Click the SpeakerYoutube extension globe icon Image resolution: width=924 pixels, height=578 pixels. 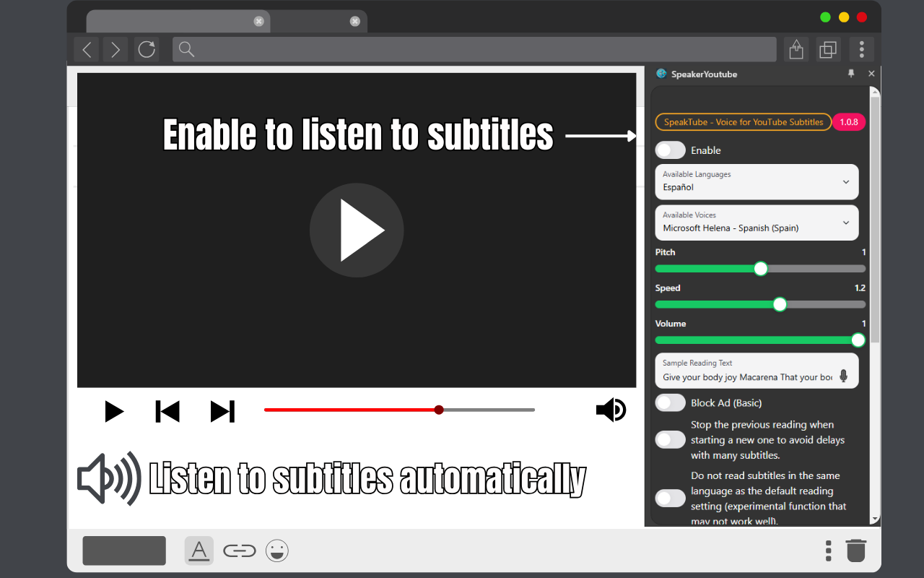661,74
